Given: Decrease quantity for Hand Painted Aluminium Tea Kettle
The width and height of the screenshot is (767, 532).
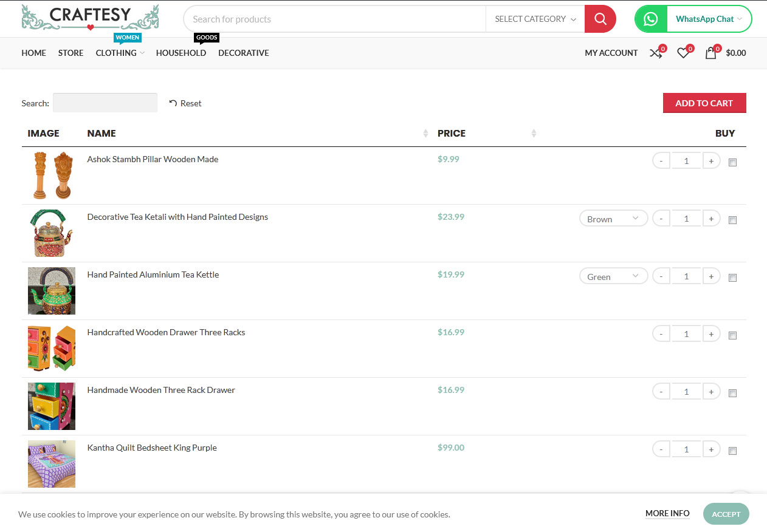Looking at the screenshot, I should [661, 276].
